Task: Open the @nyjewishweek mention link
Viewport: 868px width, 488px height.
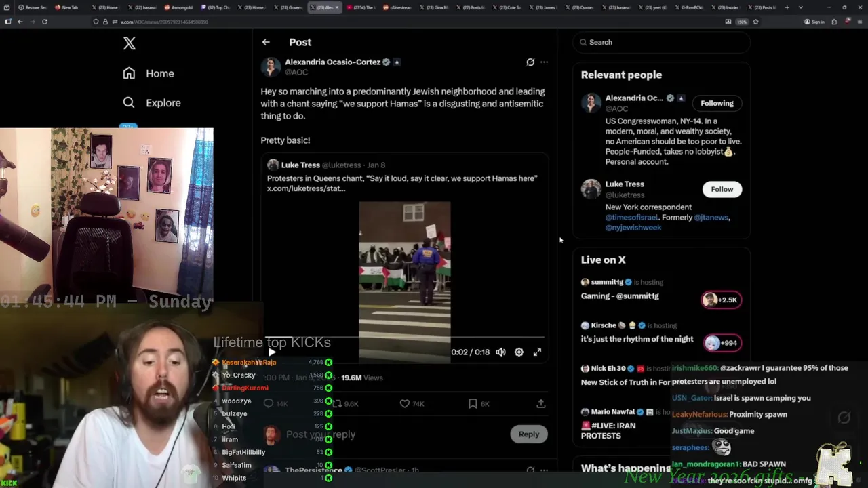Action: click(633, 228)
